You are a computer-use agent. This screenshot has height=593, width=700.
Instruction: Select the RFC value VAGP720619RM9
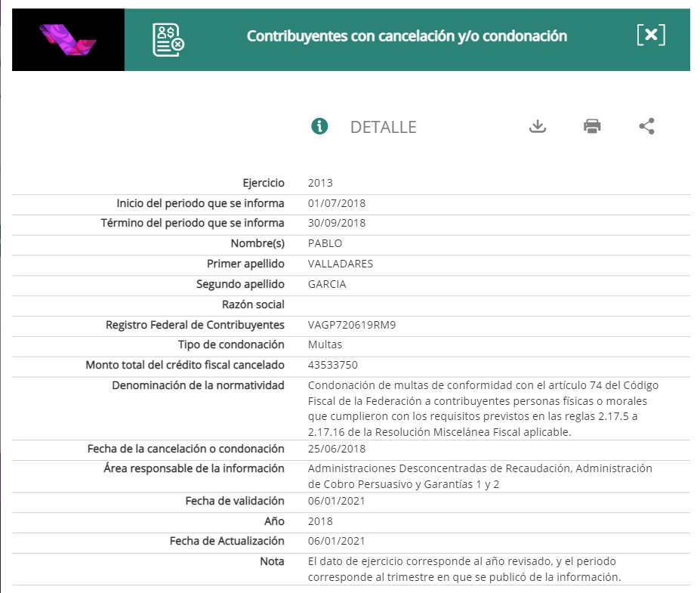tap(352, 325)
